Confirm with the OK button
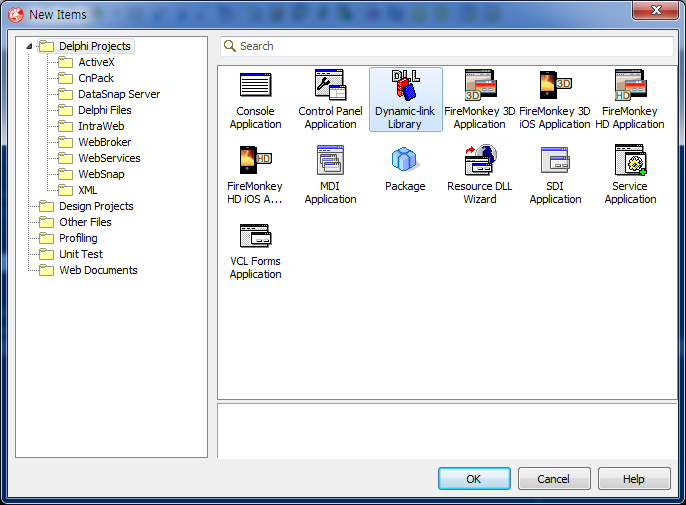Screen dimensions: 686x505 [x=474, y=479]
